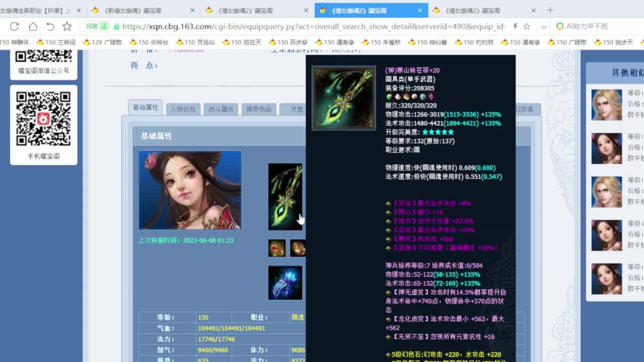Image resolution: width=644 pixels, height=362 pixels.
Task: Click the small golden orb equipment icon
Action: pyautogui.click(x=298, y=248)
